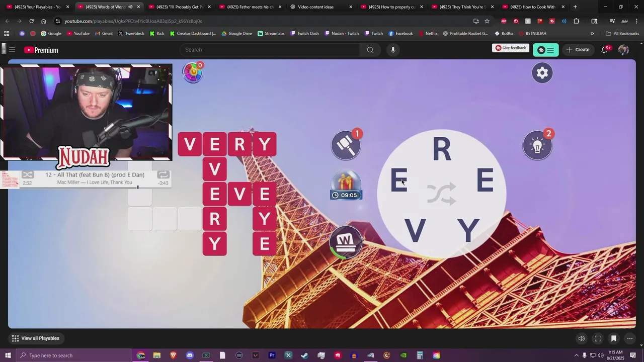Click Give feedback button
Image resolution: width=644 pixels, height=362 pixels.
(511, 48)
